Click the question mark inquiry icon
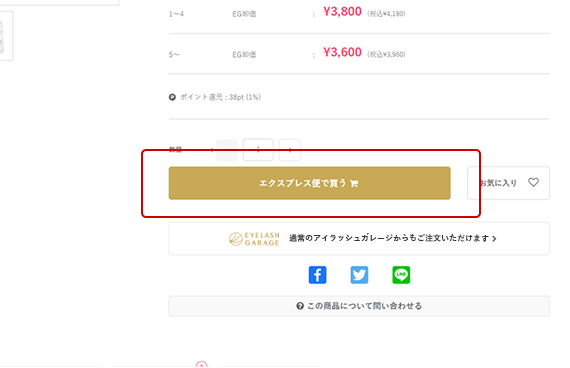Screen dimensions: 570x368 point(300,306)
